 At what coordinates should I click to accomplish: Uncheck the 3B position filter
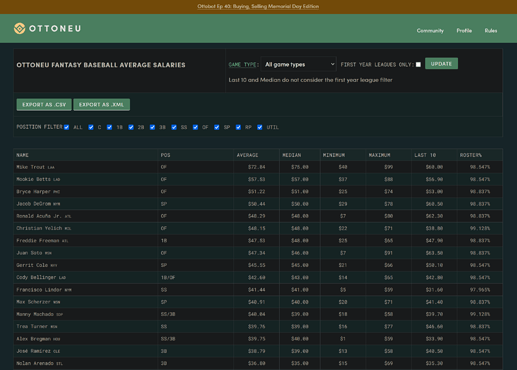[x=152, y=127]
